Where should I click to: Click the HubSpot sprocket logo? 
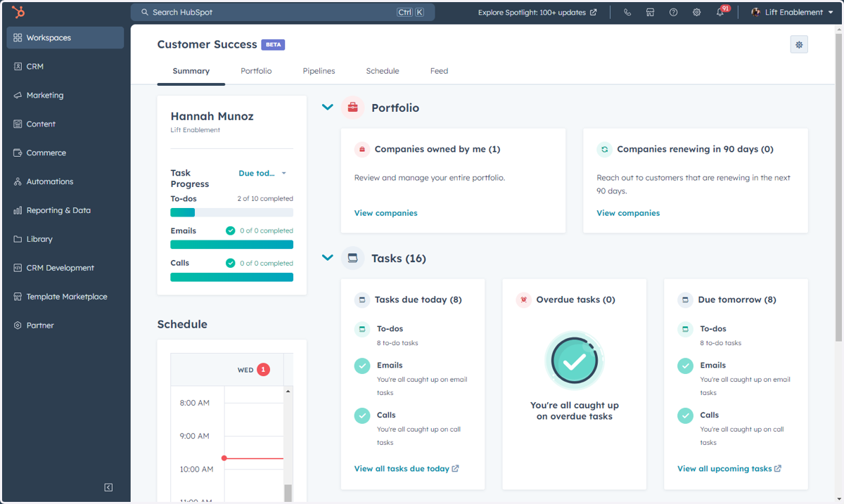18,12
